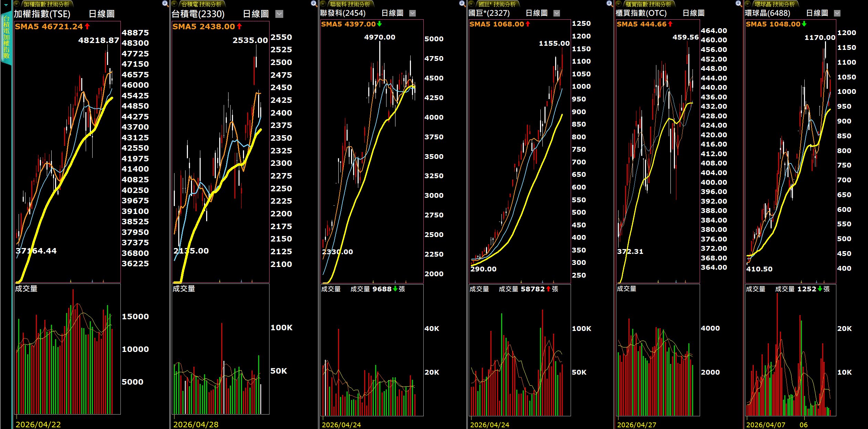868x429 pixels.
Task: Click the 日線圖 label beside 櫃買指數(OTC)
Action: 694,13
